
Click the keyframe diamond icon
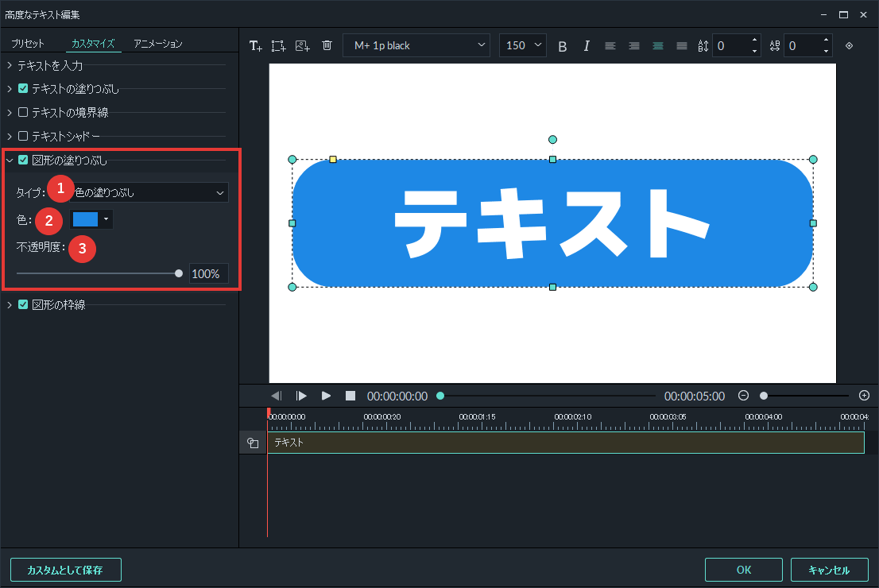point(850,46)
